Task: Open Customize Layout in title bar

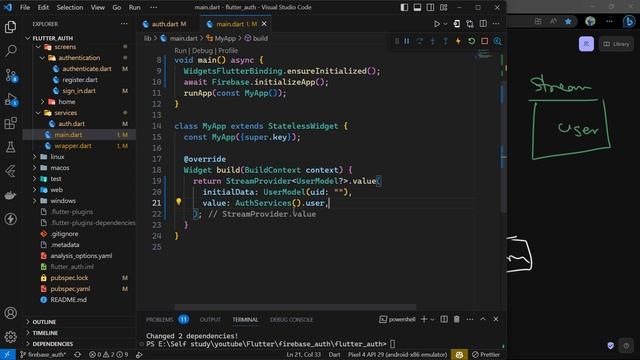Action: (444, 7)
